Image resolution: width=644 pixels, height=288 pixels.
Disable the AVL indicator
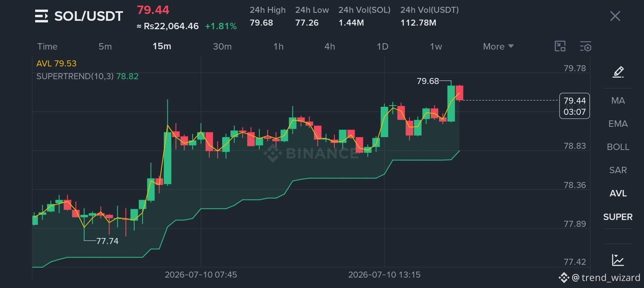click(618, 193)
